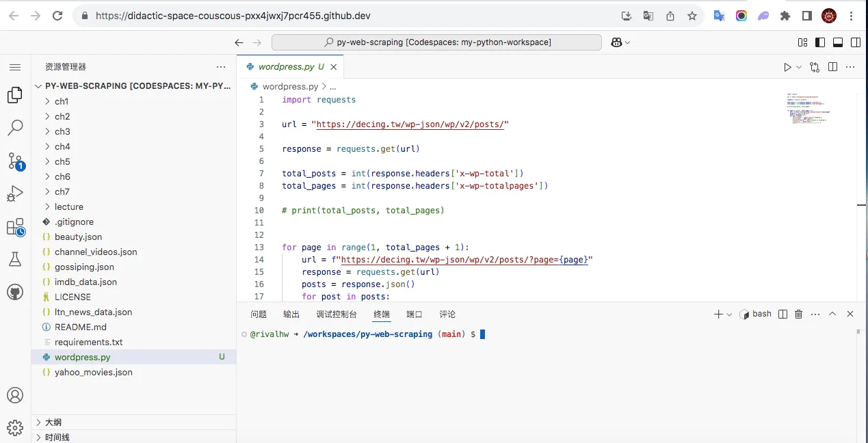Reload the browser page
Viewport: 868px width, 443px height.
(57, 16)
